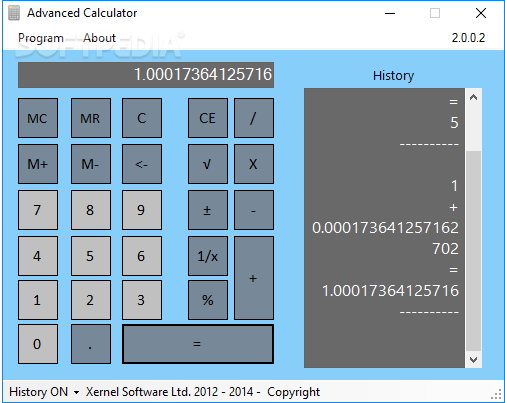Close the Advanced Calculator window

pos(481,13)
